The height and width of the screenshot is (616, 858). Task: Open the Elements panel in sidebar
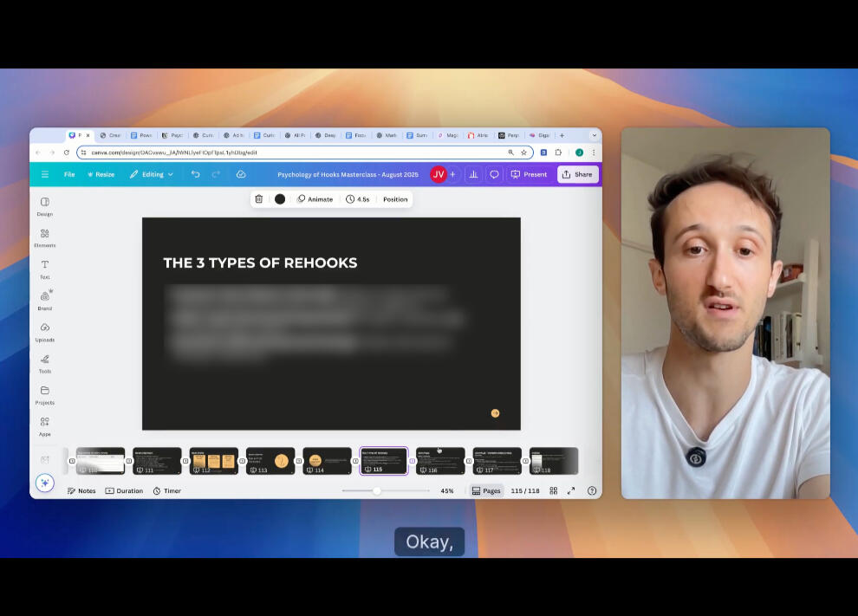coord(44,237)
